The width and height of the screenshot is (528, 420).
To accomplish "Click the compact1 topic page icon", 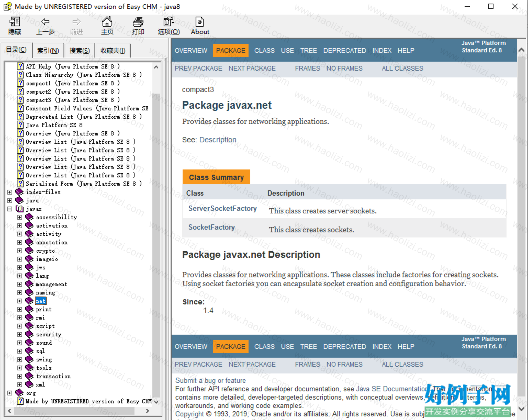I will point(20,83).
